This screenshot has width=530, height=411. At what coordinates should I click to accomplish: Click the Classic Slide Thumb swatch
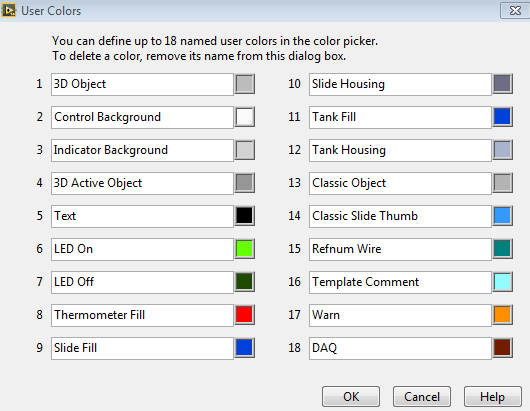pos(502,216)
